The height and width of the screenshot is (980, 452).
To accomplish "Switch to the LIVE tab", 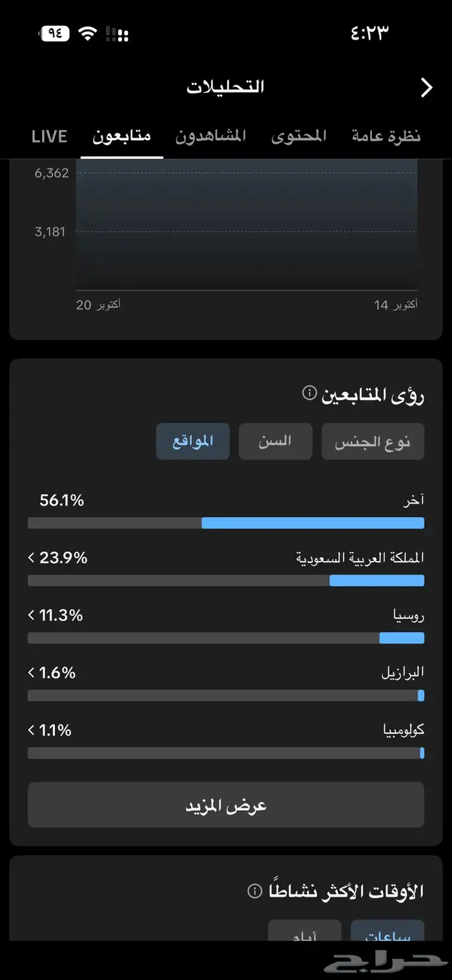I will click(49, 136).
